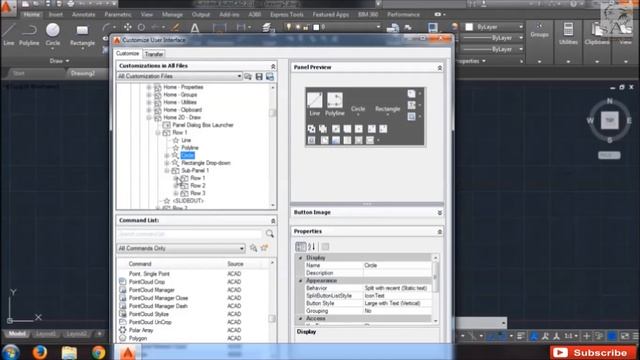The height and width of the screenshot is (360, 640).
Task: Select Line in customization tree
Action: click(186, 140)
